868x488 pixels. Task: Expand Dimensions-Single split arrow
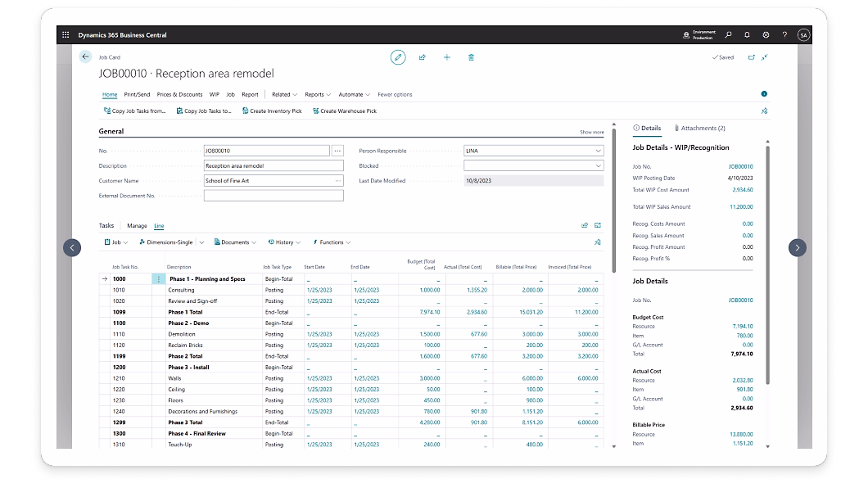click(x=201, y=242)
